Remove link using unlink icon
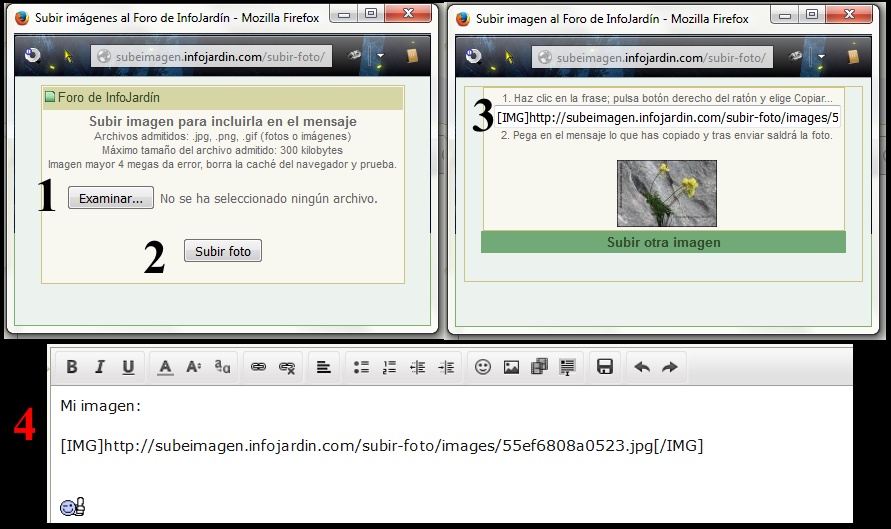This screenshot has height=529, width=891. [287, 367]
